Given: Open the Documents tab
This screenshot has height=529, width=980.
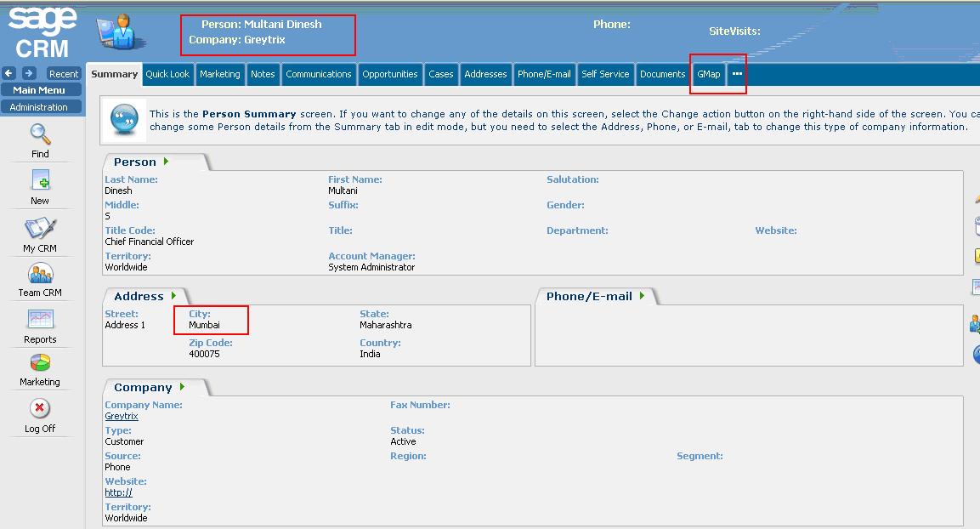Looking at the screenshot, I should coord(662,74).
